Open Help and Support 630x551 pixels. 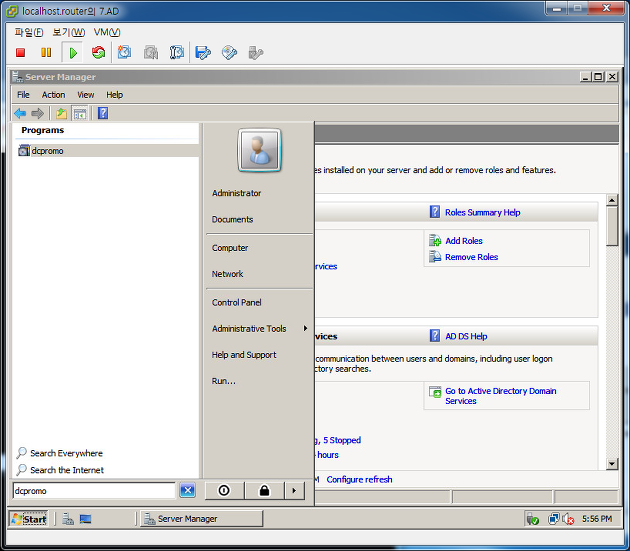(x=244, y=355)
